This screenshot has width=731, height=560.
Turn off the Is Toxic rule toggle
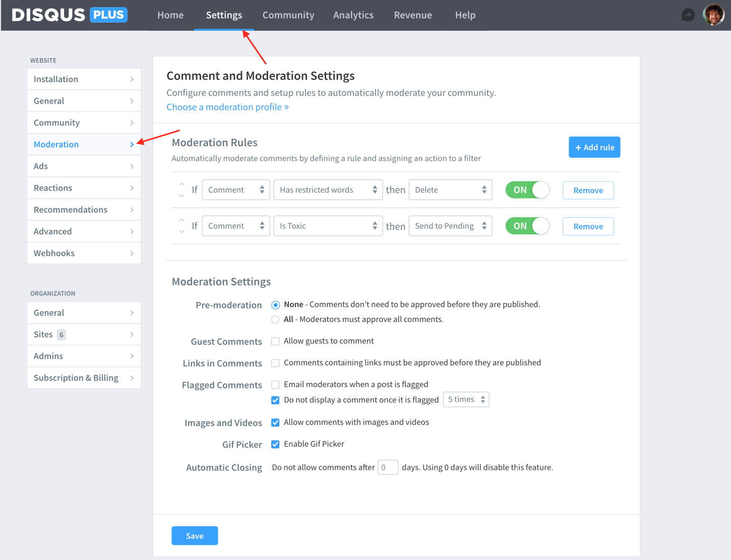pyautogui.click(x=527, y=226)
